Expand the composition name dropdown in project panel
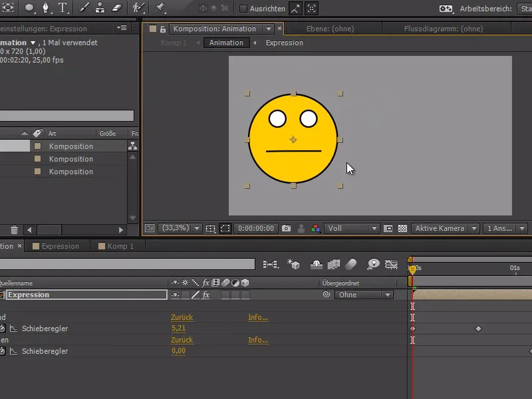532x399 pixels. tap(33, 43)
